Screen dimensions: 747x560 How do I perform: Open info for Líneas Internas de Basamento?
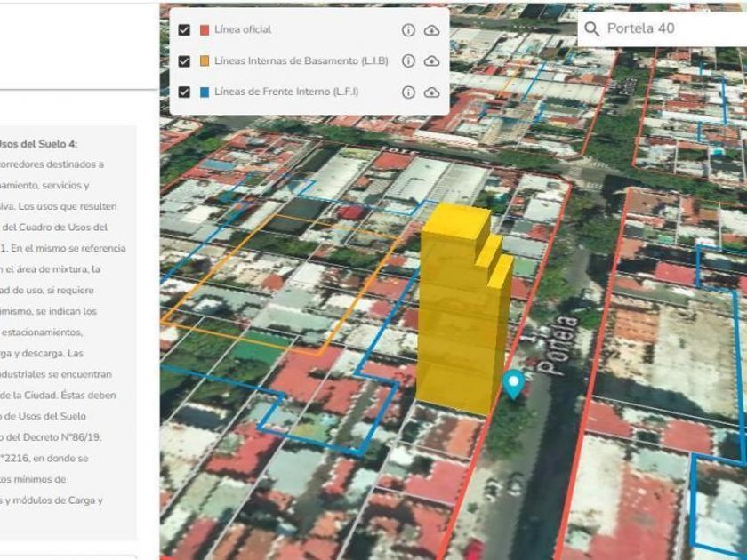408,61
